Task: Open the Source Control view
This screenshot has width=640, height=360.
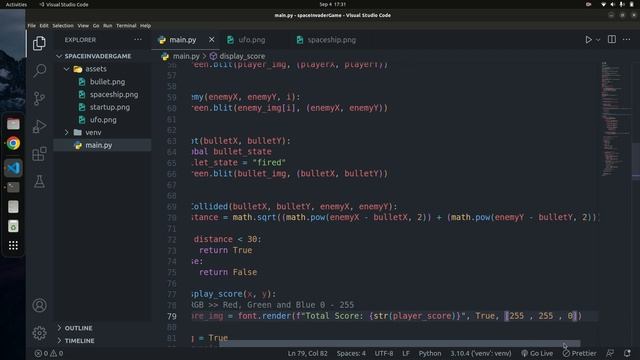Action: click(x=39, y=98)
